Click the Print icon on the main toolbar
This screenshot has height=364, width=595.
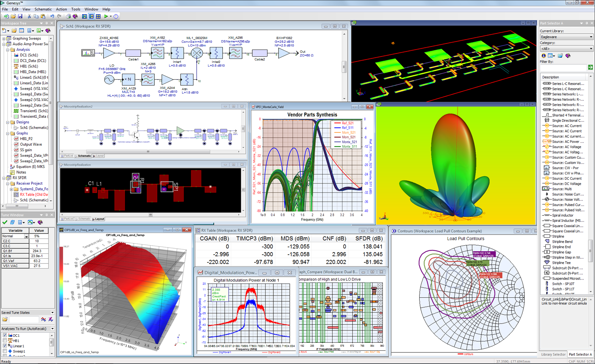[68, 16]
